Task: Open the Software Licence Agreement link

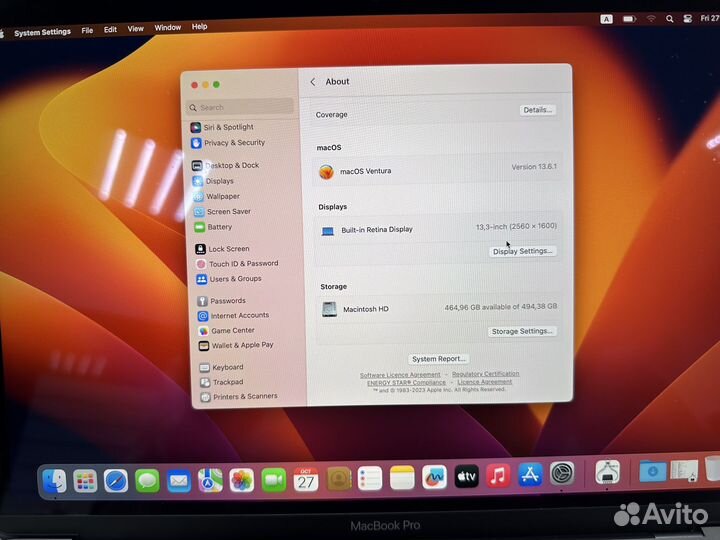Action: tap(400, 375)
